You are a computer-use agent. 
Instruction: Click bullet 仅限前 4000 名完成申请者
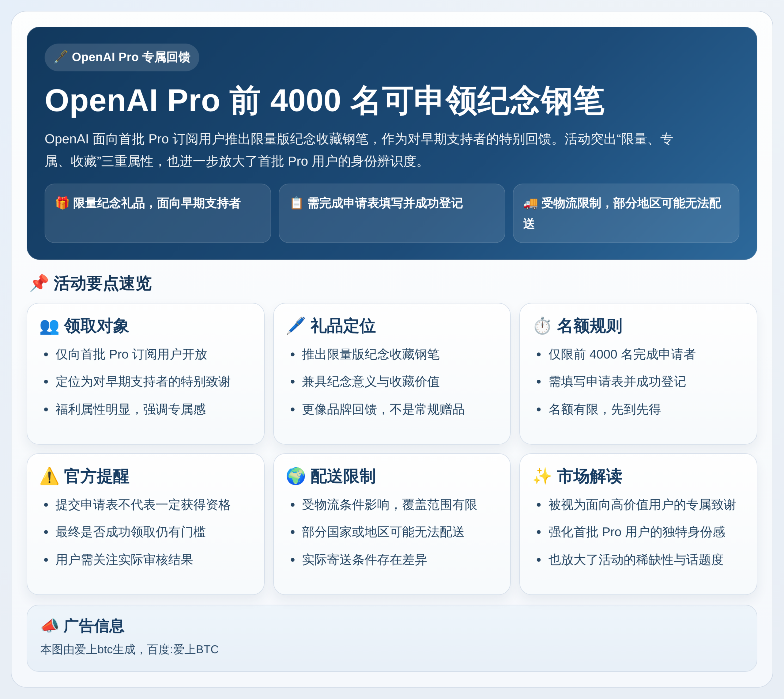tap(622, 354)
